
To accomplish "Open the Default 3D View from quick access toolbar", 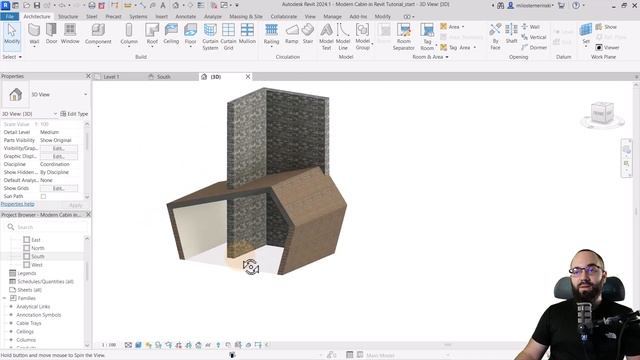I will click(176, 5).
